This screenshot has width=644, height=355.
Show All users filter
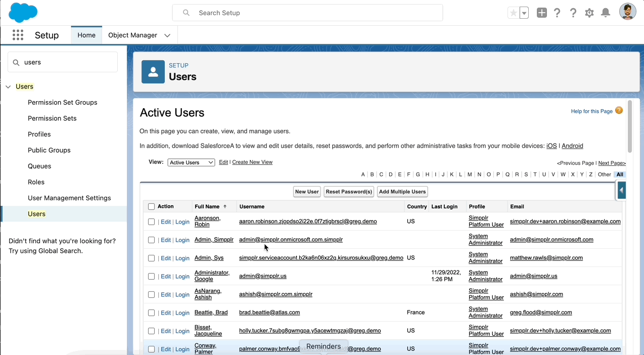[620, 174]
